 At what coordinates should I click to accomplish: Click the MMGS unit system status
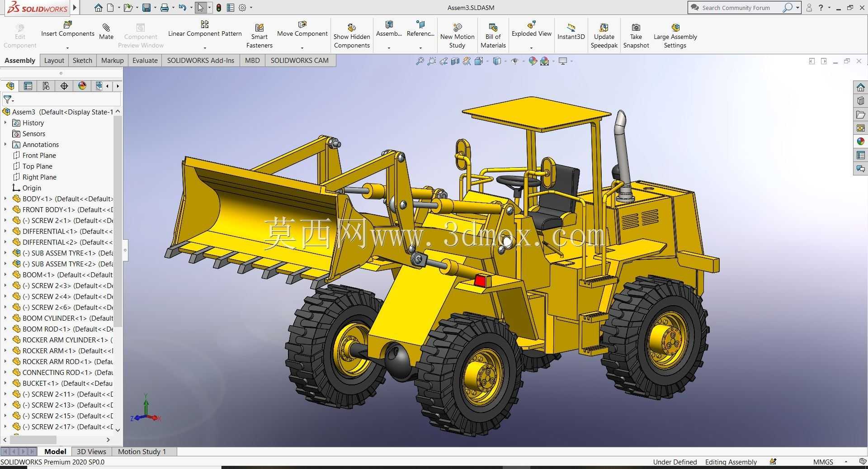(823, 462)
